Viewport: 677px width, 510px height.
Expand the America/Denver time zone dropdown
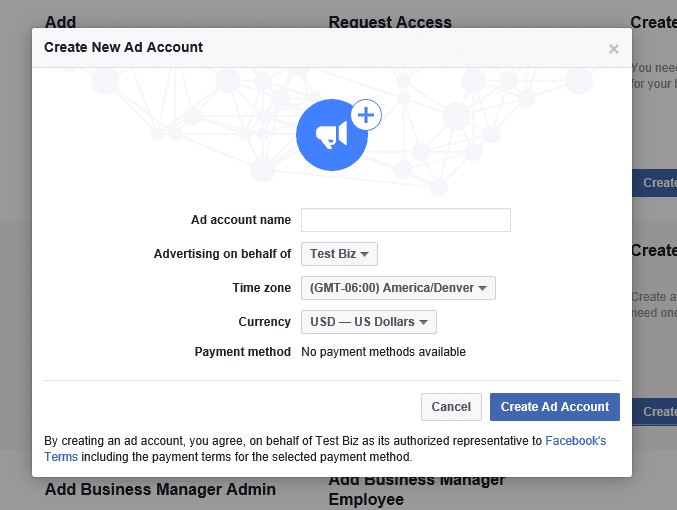point(398,288)
